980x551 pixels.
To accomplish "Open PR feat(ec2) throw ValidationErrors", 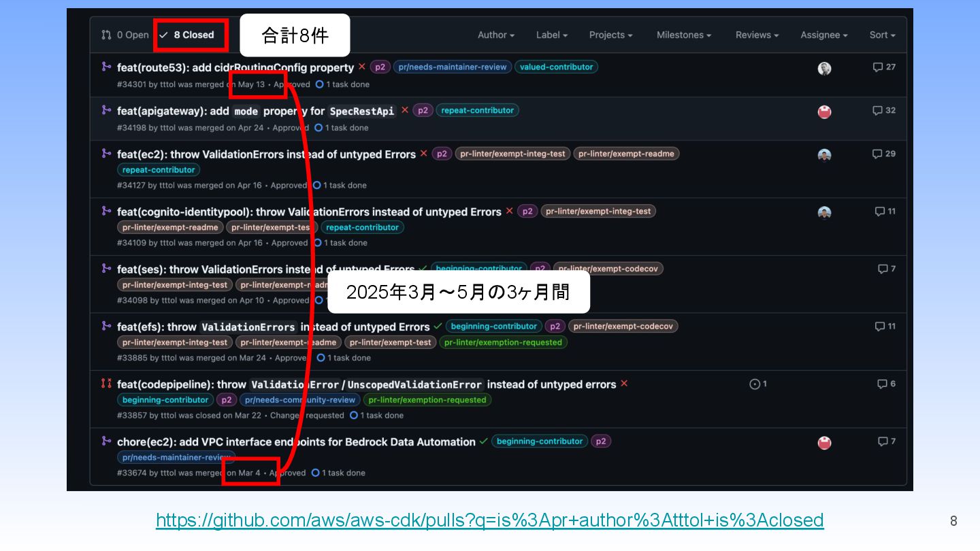I will point(266,154).
